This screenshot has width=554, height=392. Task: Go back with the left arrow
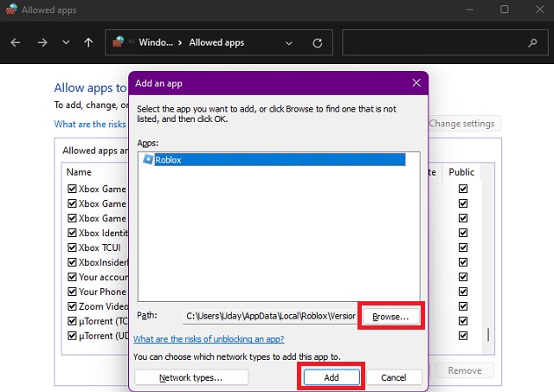point(16,42)
